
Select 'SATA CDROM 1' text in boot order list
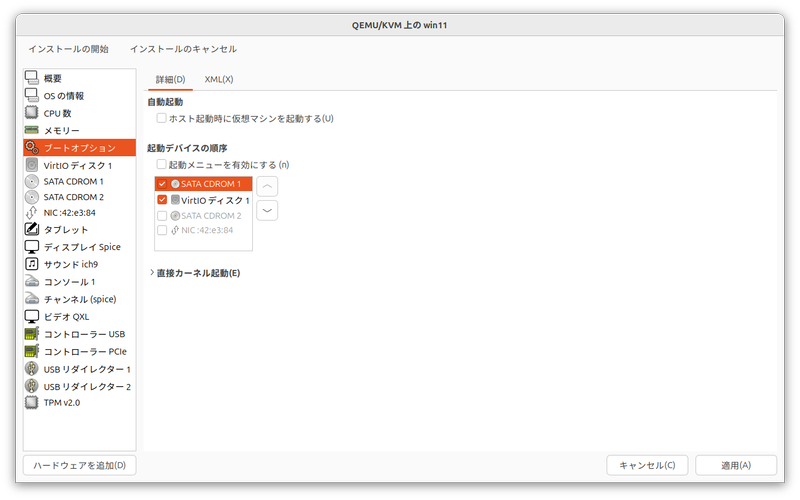pos(211,184)
